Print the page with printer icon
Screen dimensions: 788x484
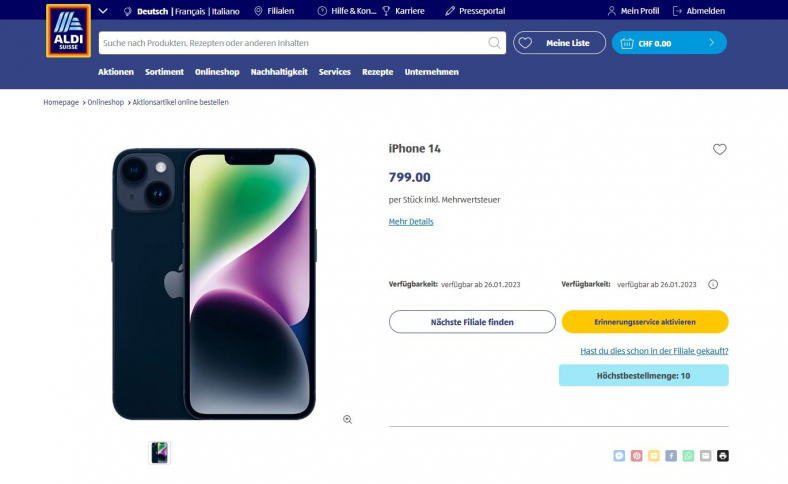[x=723, y=455]
